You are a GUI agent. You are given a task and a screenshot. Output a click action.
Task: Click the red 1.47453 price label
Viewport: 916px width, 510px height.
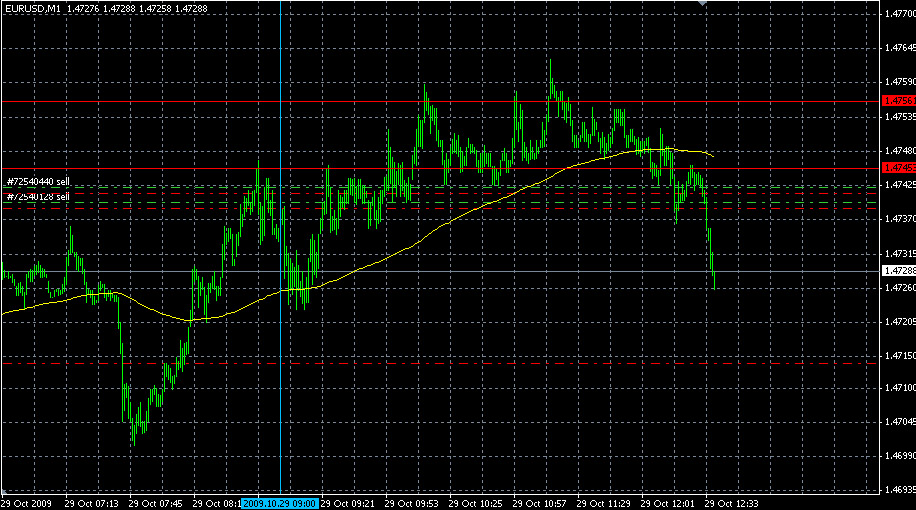[x=899, y=166]
